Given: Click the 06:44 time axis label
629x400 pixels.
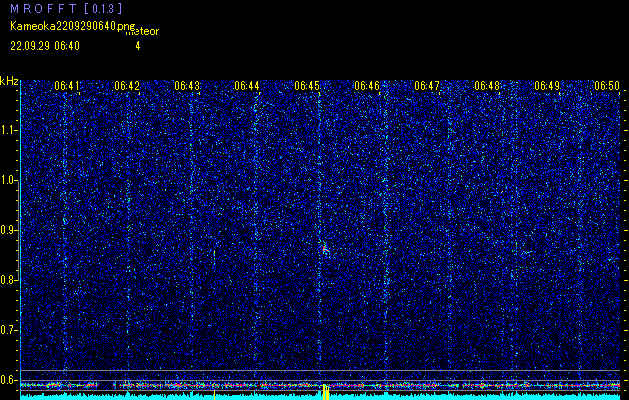Looking at the screenshot, I should coord(247,85).
